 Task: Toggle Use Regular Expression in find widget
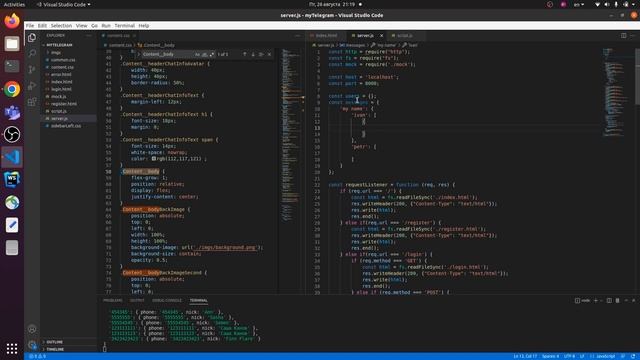[211, 54]
